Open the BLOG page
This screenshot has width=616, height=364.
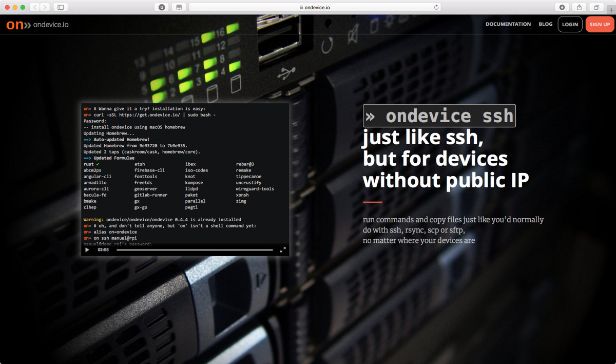(x=546, y=24)
